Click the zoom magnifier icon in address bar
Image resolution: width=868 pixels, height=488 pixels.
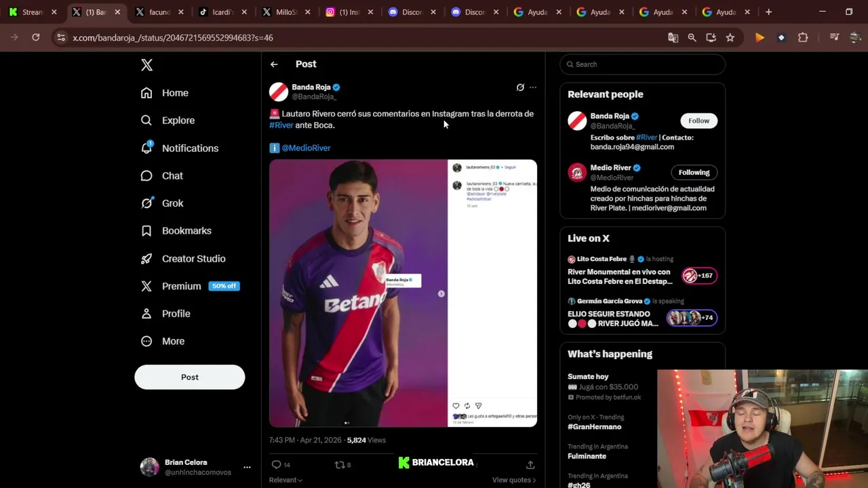692,38
